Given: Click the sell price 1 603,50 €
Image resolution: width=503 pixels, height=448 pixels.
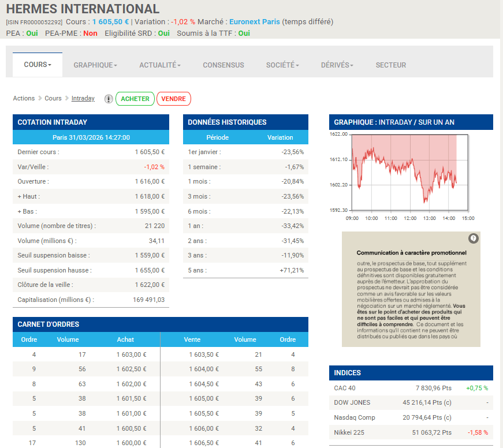Looking at the screenshot, I should pos(204,354).
